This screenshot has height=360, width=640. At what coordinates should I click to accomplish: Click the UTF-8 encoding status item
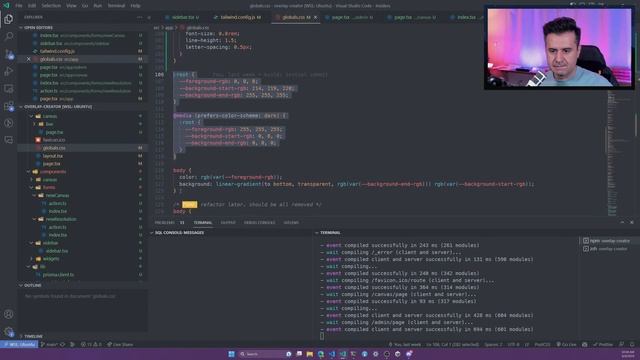[x=513, y=344]
